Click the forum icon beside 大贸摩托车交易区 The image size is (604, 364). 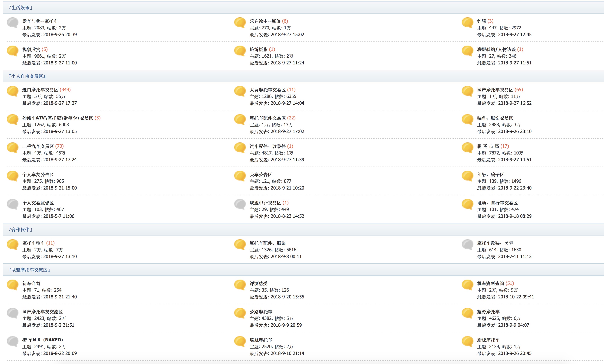[x=240, y=91]
